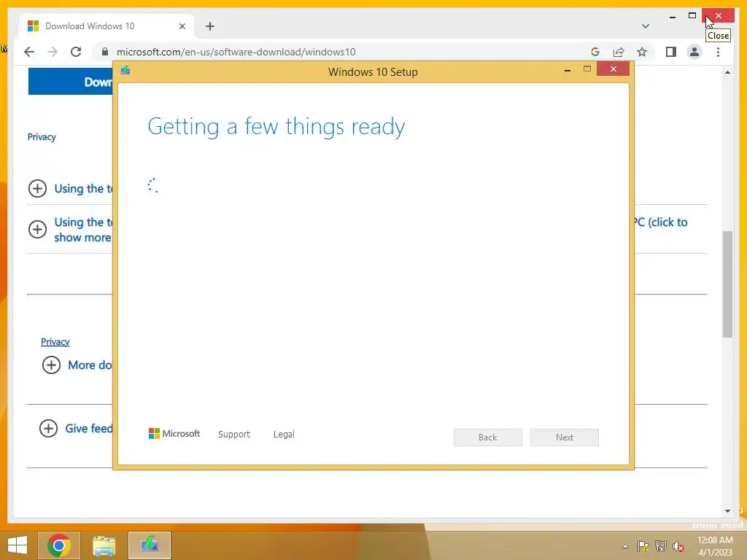Click the Google icon in address bar
747x560 pixels.
595,52
